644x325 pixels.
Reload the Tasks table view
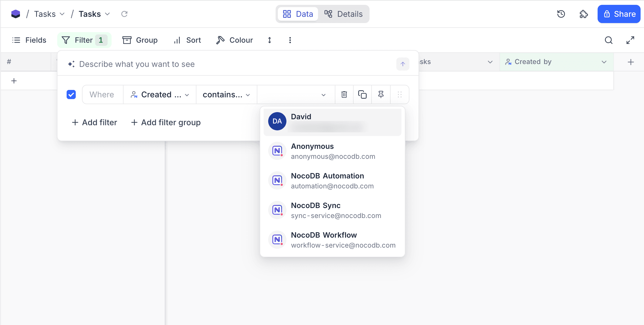[x=124, y=14]
